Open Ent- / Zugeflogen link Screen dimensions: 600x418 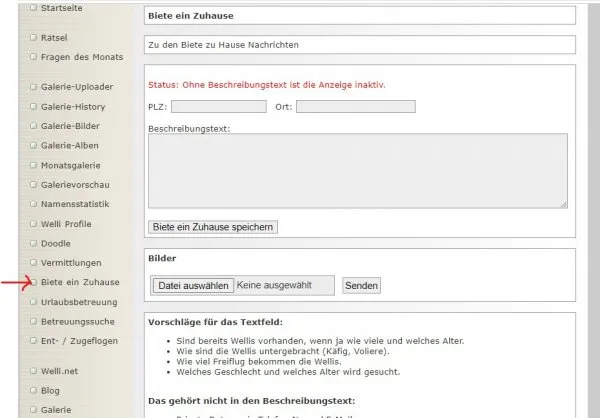[79, 341]
